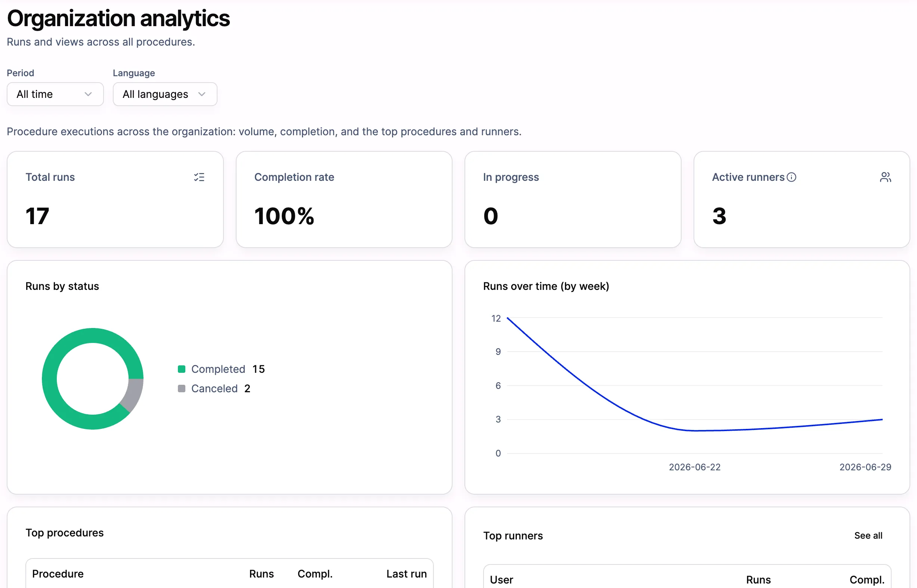Click the User column header in Top runners

501,580
